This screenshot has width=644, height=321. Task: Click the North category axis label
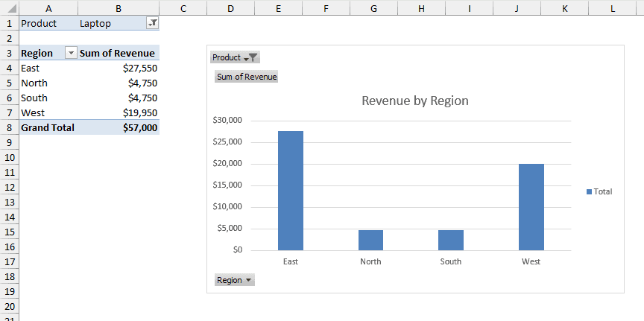(x=370, y=261)
